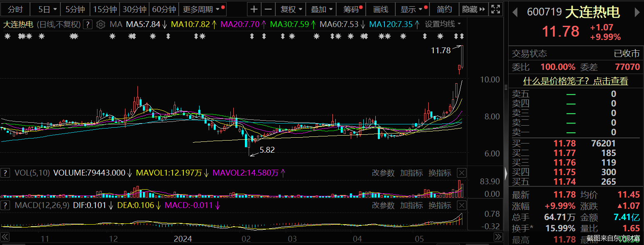Open the 复权 adjustment dropdown
This screenshot has height=245, width=644.
coord(291,9)
